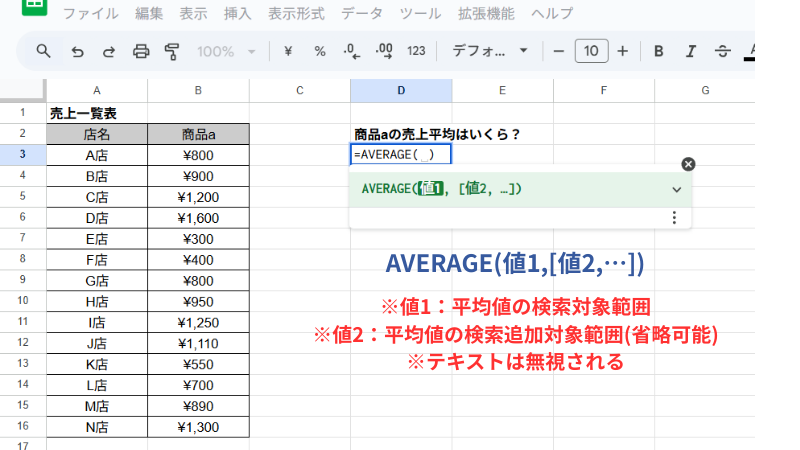Select cell showing ¥1,300
This screenshot has height=450, width=800.
(198, 427)
